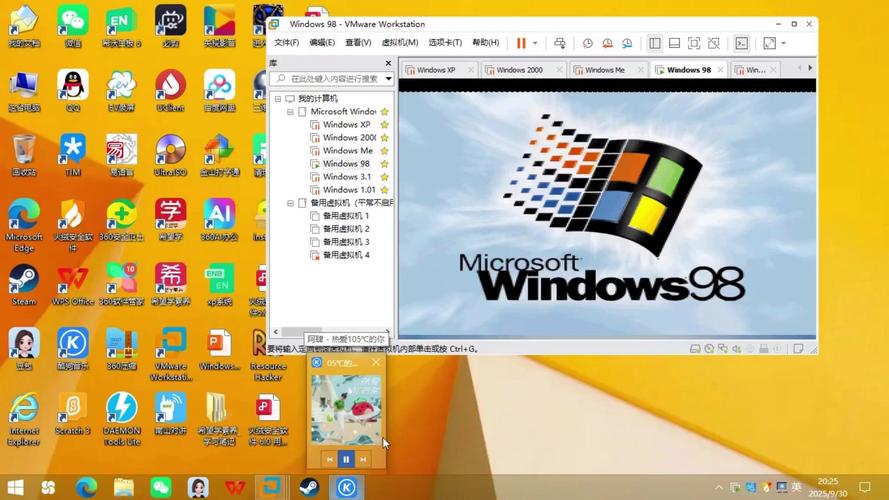Revert the VM to its previous snapshot
This screenshot has width=889, height=500.
tap(607, 43)
